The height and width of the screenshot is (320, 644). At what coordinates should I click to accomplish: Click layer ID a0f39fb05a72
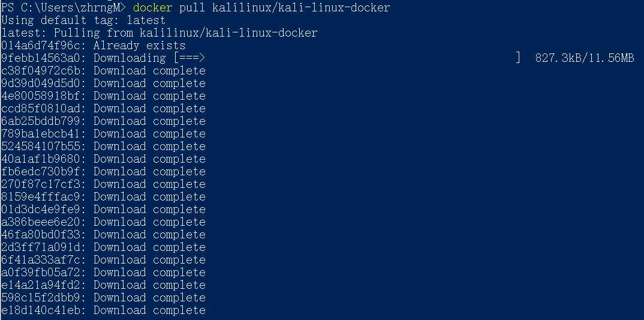pyautogui.click(x=44, y=273)
